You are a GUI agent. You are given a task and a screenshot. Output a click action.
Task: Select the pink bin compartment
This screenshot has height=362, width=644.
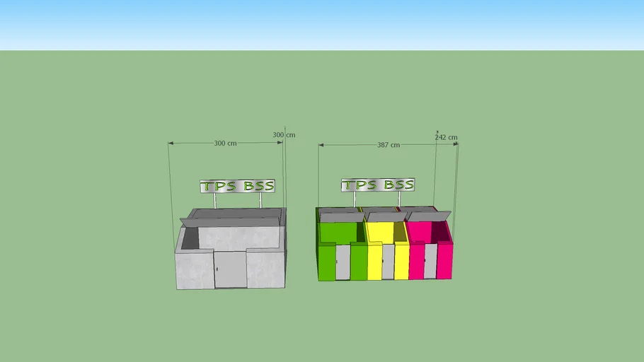point(422,232)
